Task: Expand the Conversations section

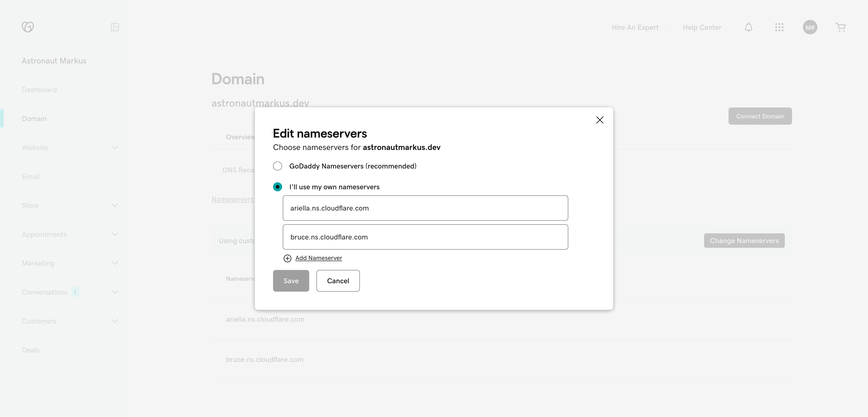Action: click(x=115, y=292)
